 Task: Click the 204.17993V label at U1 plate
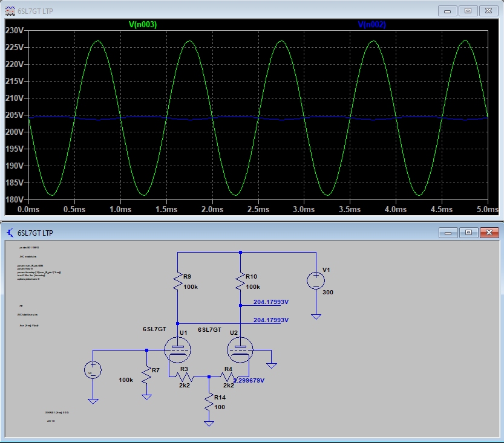(x=271, y=320)
